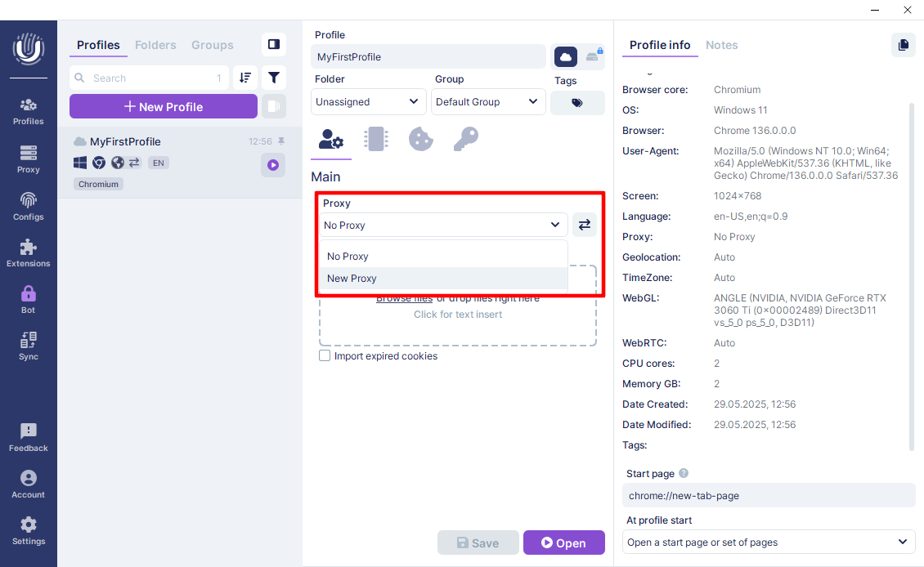Open the Sync section
Screen dimensions: 924x567
(28, 346)
